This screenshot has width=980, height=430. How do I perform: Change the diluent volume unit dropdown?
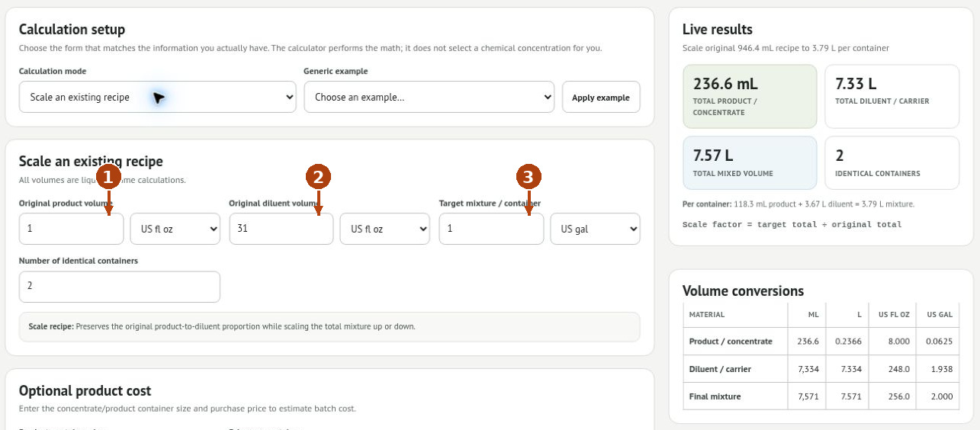point(385,229)
